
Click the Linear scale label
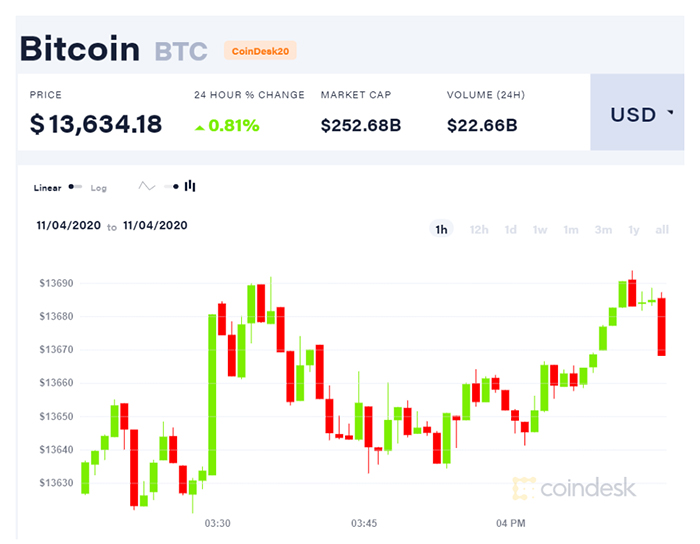point(47,187)
